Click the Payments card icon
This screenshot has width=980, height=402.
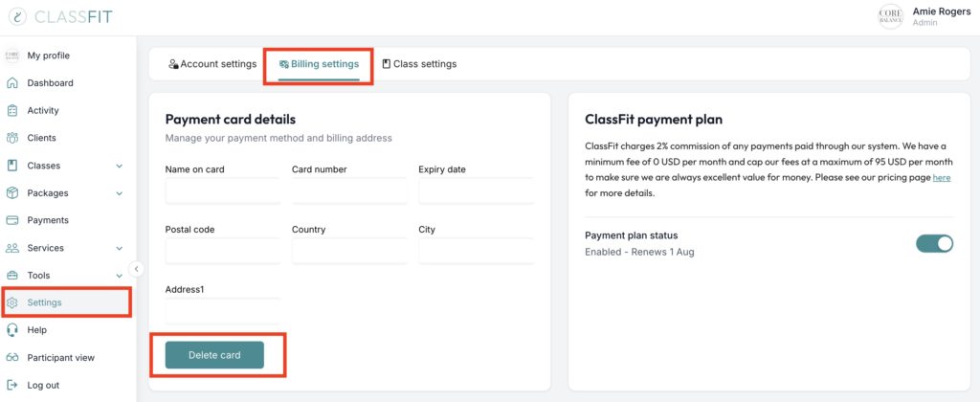[11, 221]
